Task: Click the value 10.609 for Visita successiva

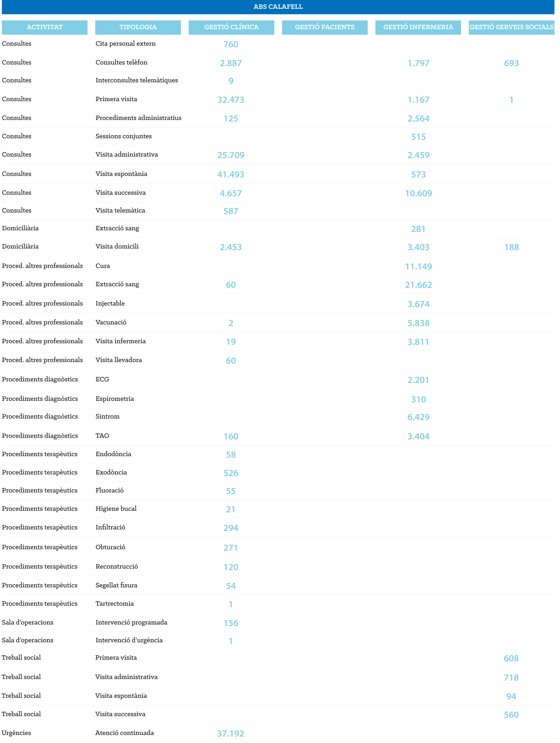Action: coord(419,193)
